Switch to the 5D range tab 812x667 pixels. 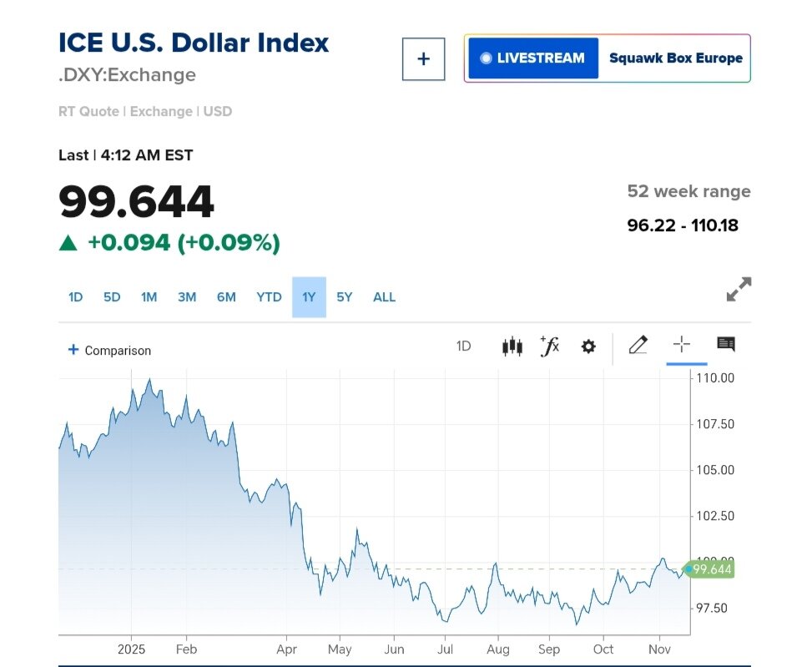(112, 297)
